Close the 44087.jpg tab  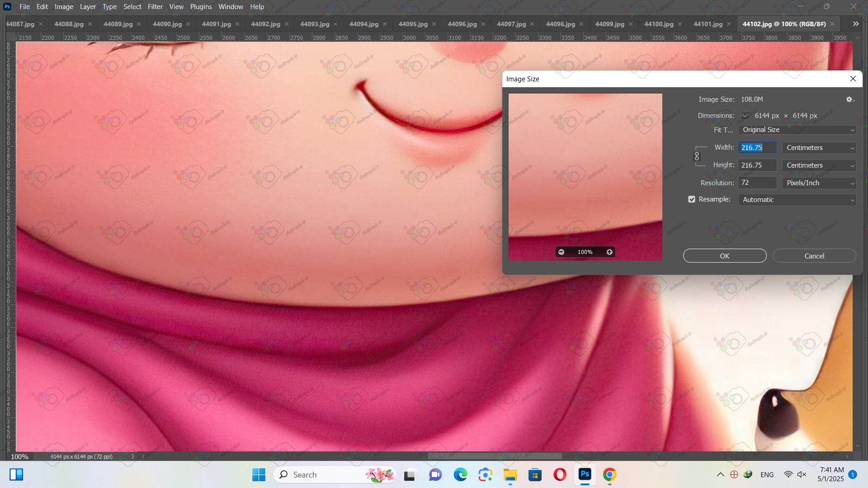point(41,24)
